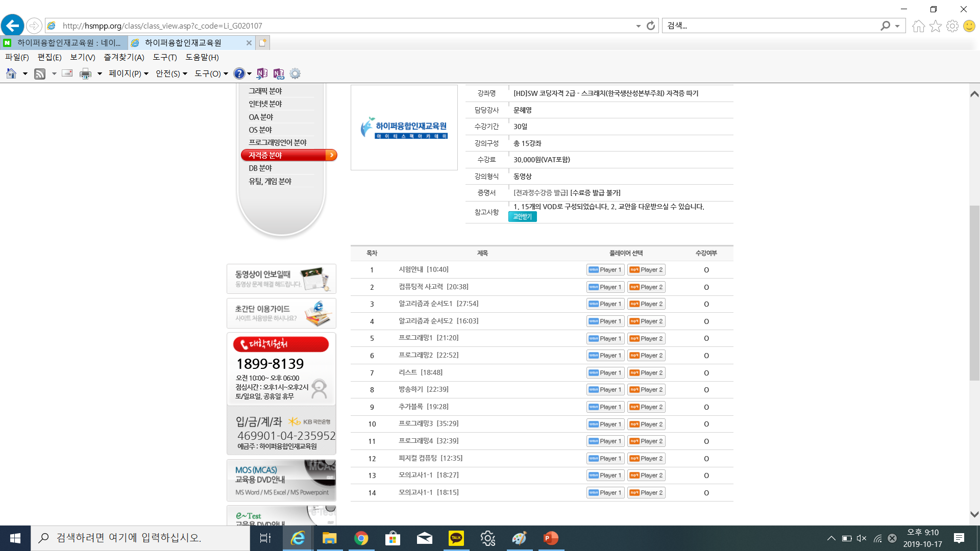Expand the Print dropdown arrow

[100, 74]
